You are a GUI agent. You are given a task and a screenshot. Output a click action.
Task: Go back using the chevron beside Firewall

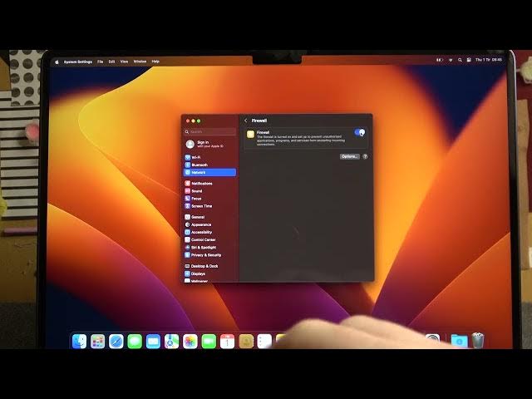coord(246,121)
